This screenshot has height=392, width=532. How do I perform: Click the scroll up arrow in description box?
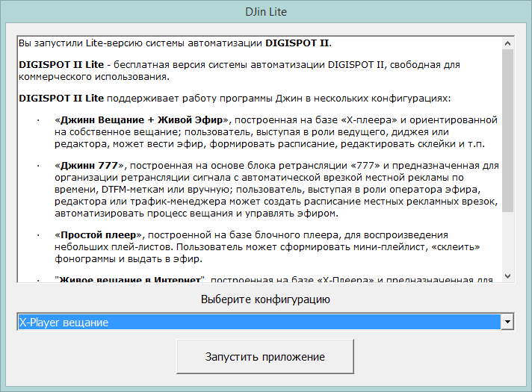507,43
